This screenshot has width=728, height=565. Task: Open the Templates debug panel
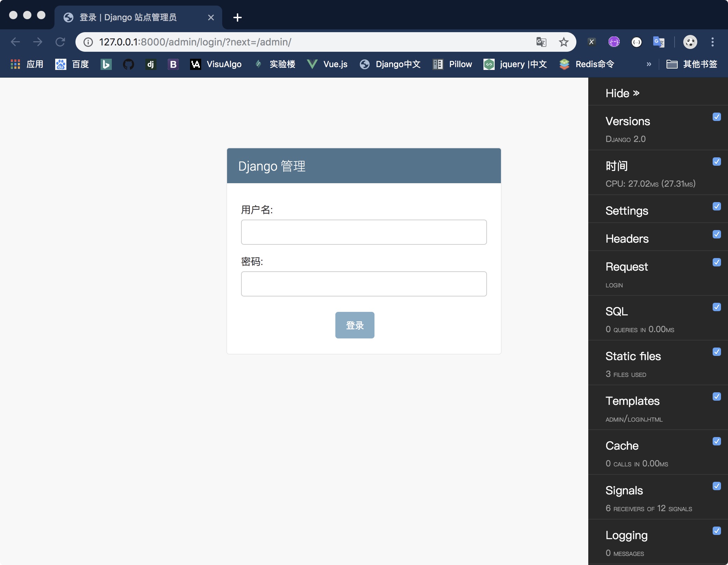[632, 401]
